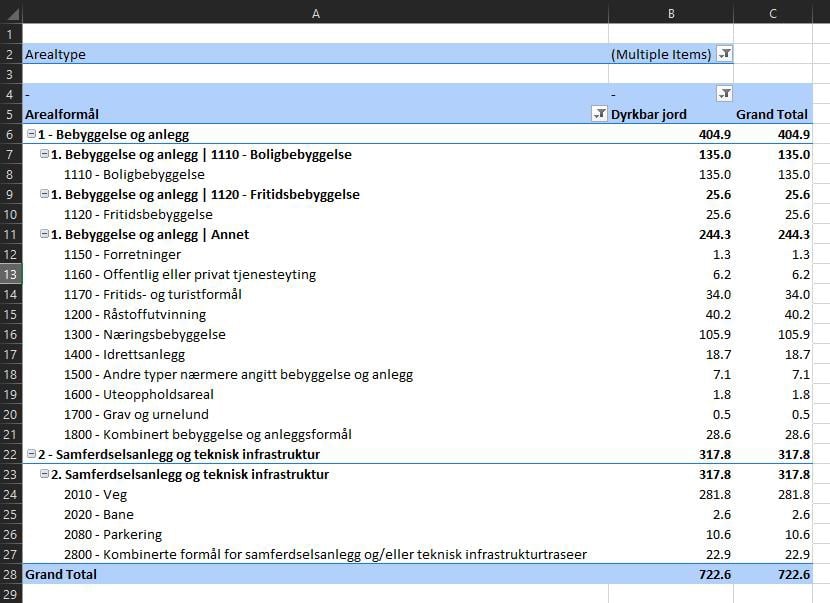
Task: Select column C header
Action: pos(773,12)
